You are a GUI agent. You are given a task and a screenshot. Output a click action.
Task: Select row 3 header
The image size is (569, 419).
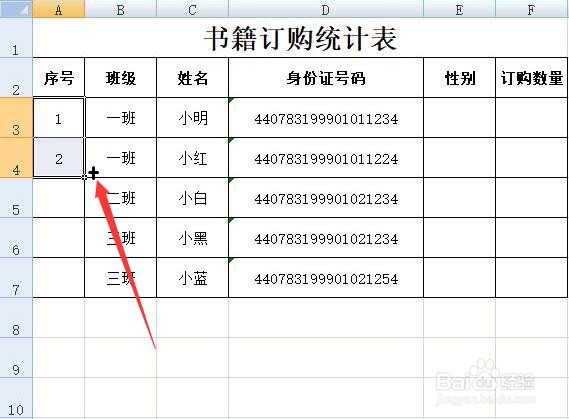click(x=16, y=117)
